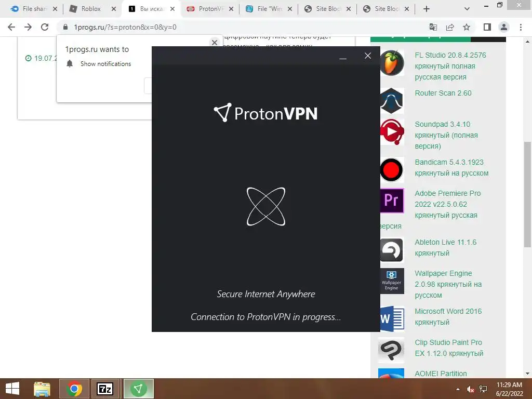Image resolution: width=532 pixels, height=399 pixels.
Task: Click the Soundpad red play icon
Action: pos(392,132)
